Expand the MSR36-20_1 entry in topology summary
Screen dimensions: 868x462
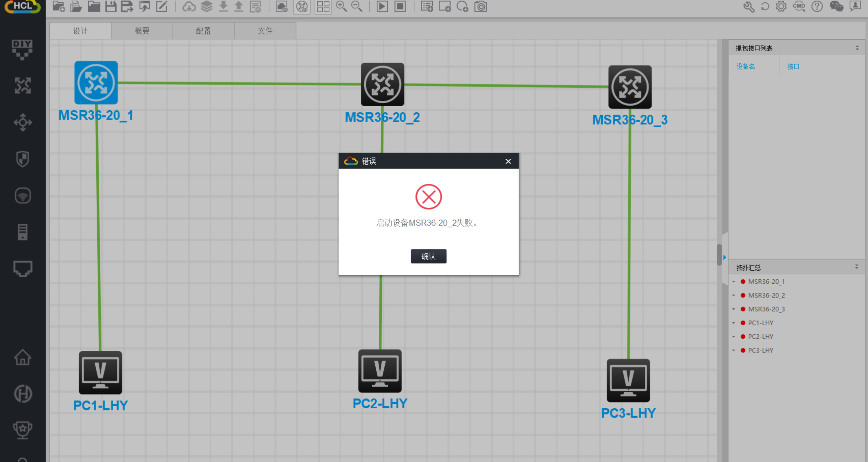tap(734, 282)
